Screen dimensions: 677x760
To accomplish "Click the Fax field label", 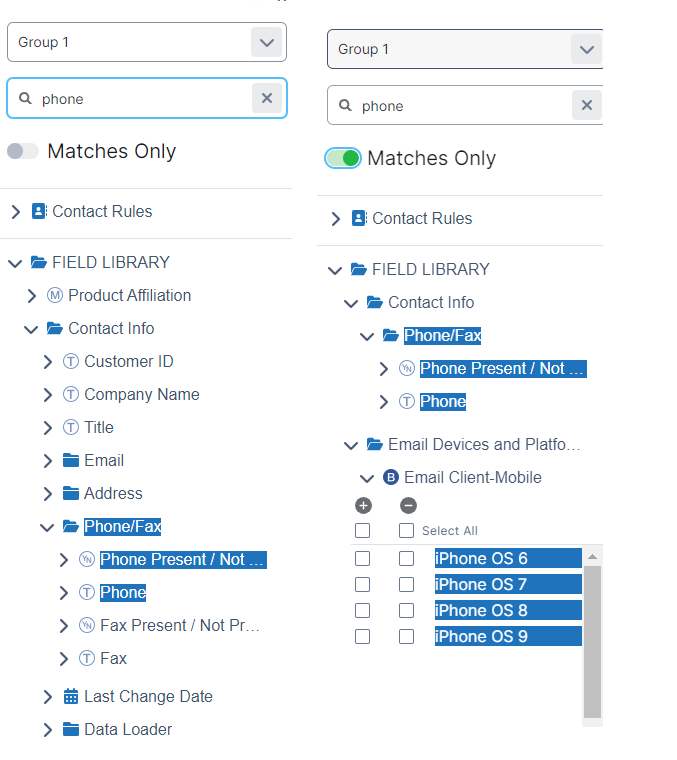I will pyautogui.click(x=113, y=659).
